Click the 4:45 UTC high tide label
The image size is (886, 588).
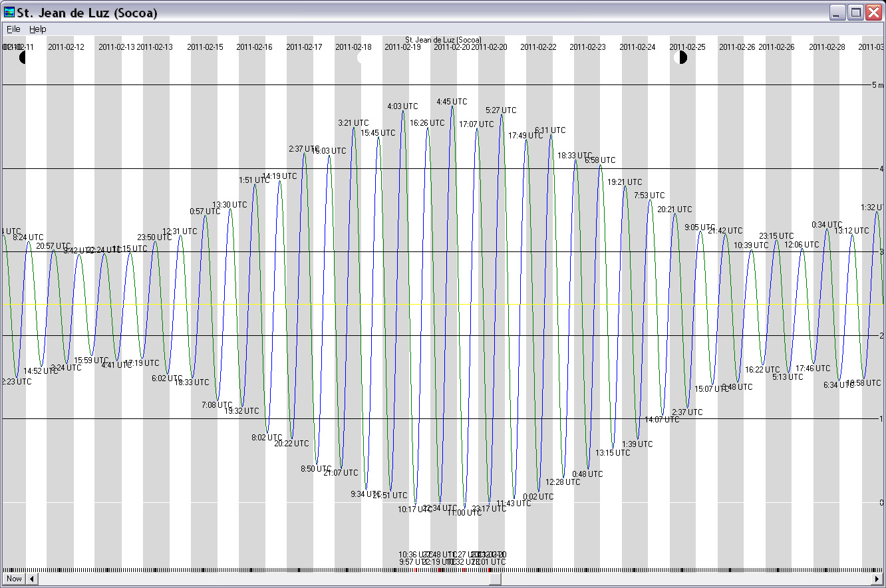(x=452, y=102)
